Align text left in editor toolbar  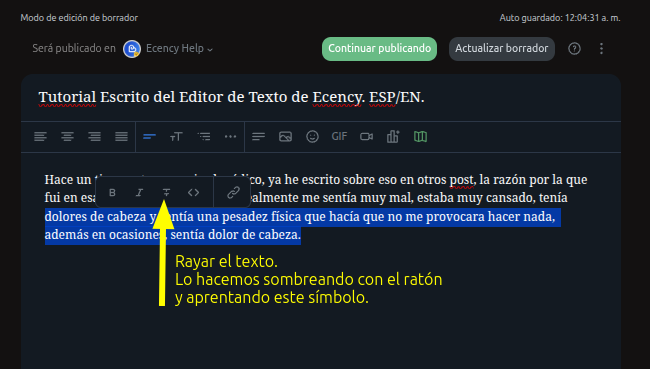40,136
